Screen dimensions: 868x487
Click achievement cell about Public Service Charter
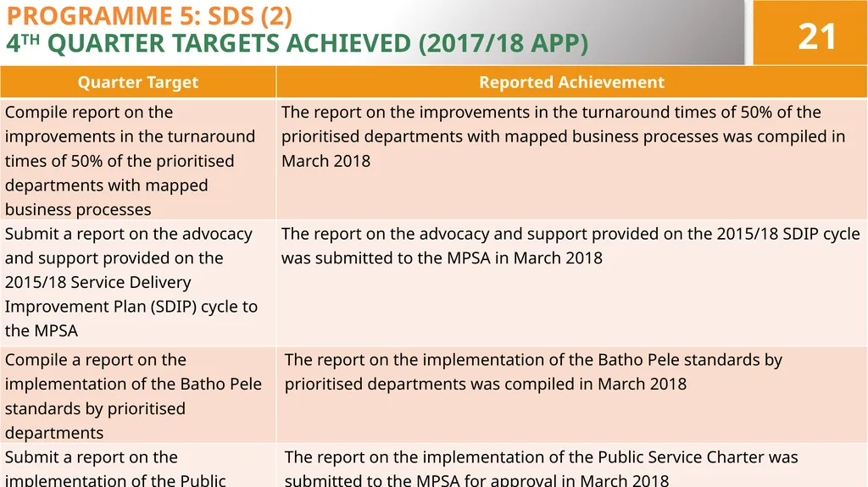tap(572, 466)
